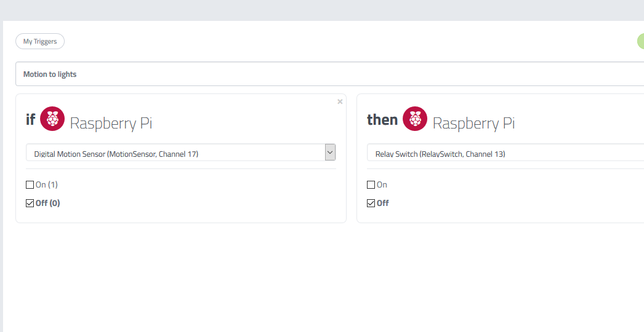Screen dimensions: 644x332
Task: Check the On checkbox in the then card
Action: (x=371, y=184)
